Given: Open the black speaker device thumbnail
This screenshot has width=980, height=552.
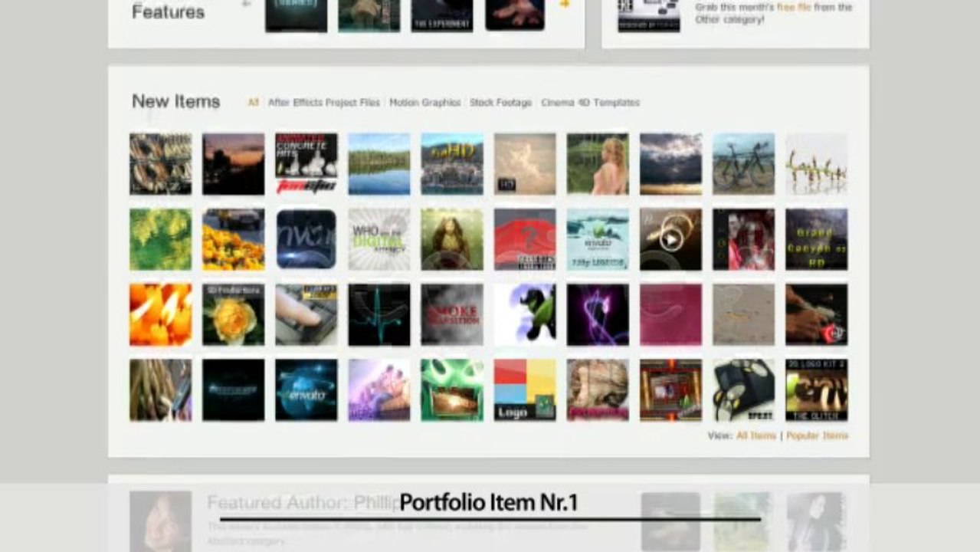Looking at the screenshot, I should (744, 389).
